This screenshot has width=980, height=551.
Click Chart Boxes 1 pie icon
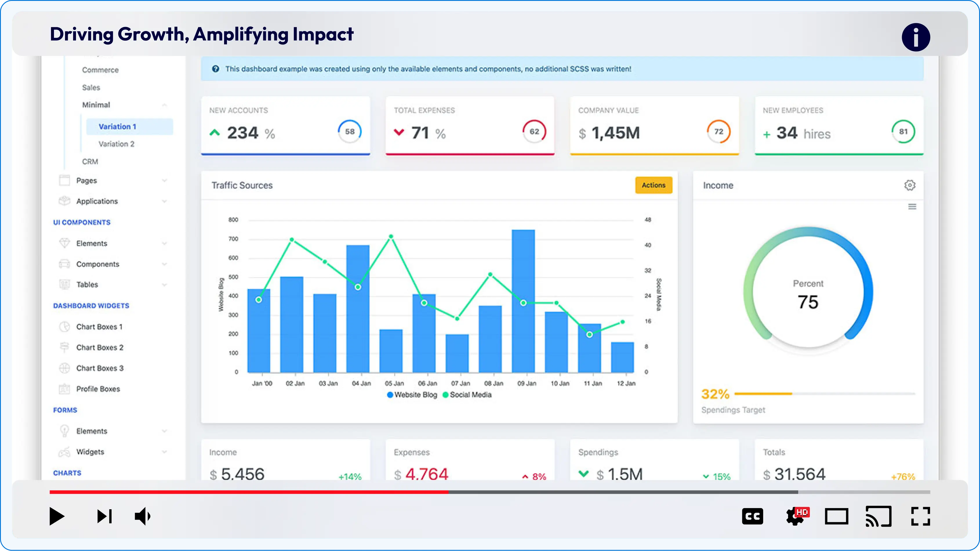[x=65, y=327]
